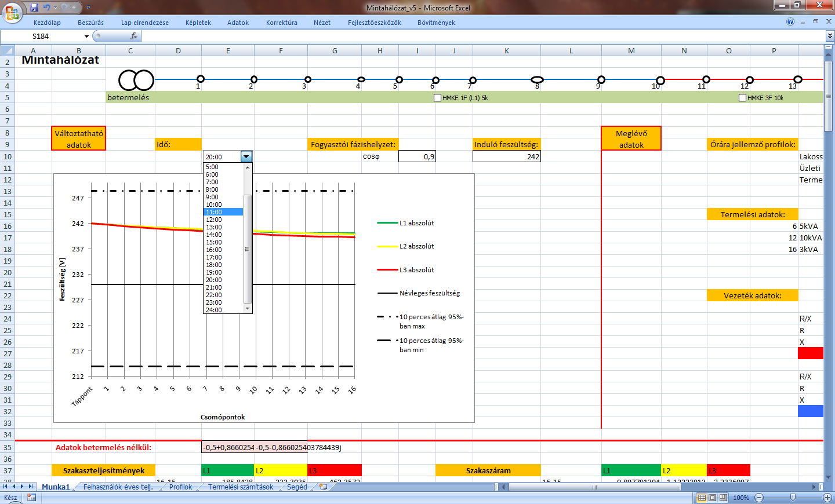Open the Fejlesztőeszközök ribbon tab
This screenshot has height=504, width=835.
point(375,23)
